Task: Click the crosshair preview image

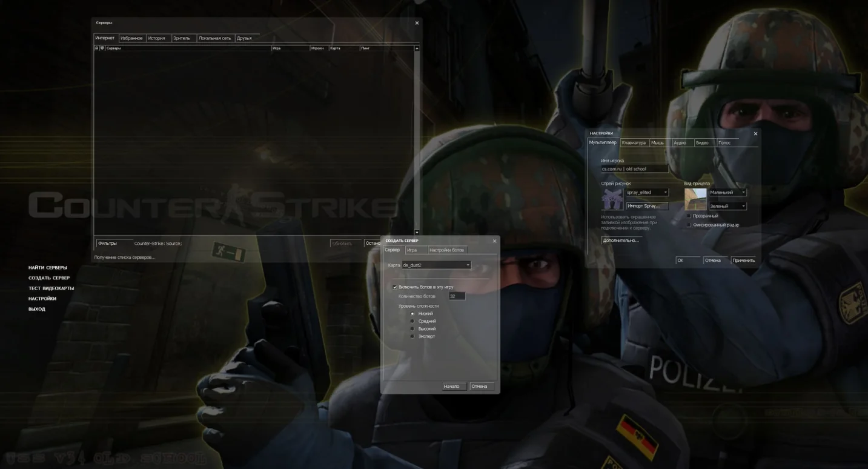Action: (695, 199)
